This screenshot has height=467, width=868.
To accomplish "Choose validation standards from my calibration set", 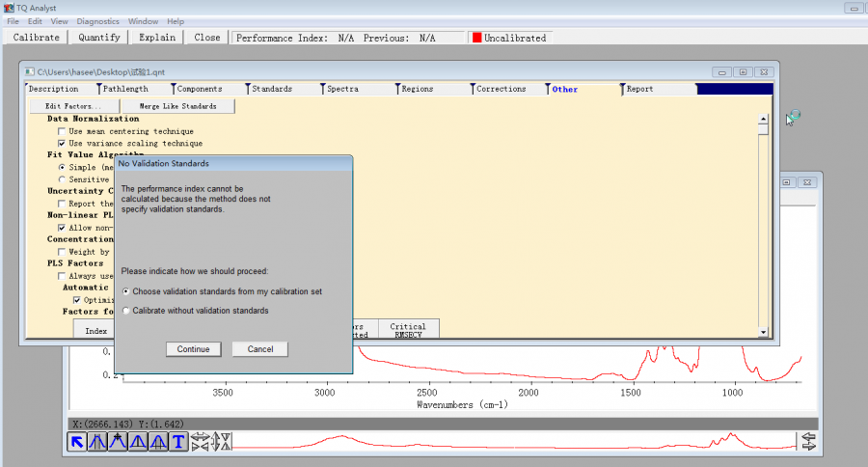I will (x=126, y=291).
